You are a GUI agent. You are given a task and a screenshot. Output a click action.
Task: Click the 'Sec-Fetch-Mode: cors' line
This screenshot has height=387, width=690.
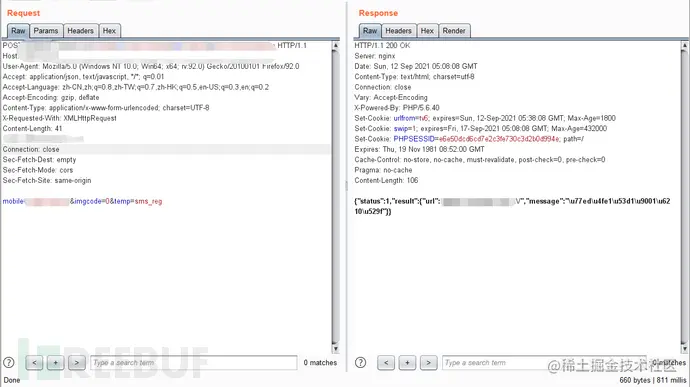[38, 170]
